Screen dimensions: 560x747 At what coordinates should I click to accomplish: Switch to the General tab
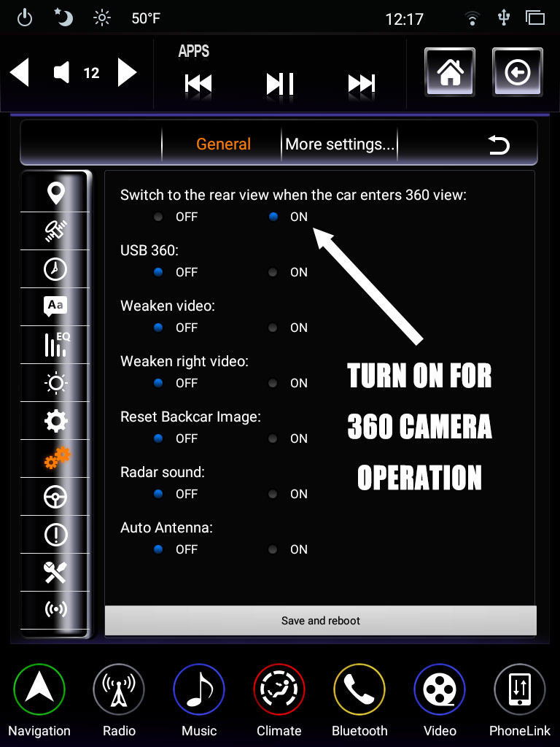coord(223,144)
